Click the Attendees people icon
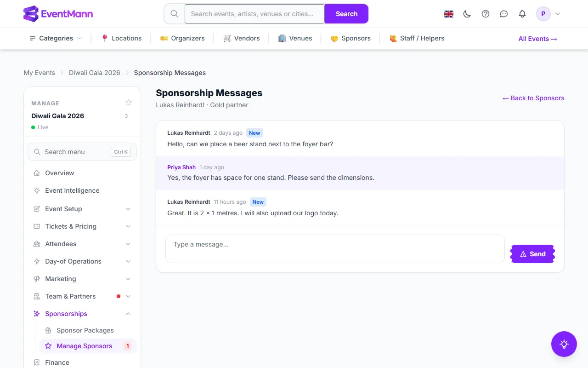 tap(37, 244)
